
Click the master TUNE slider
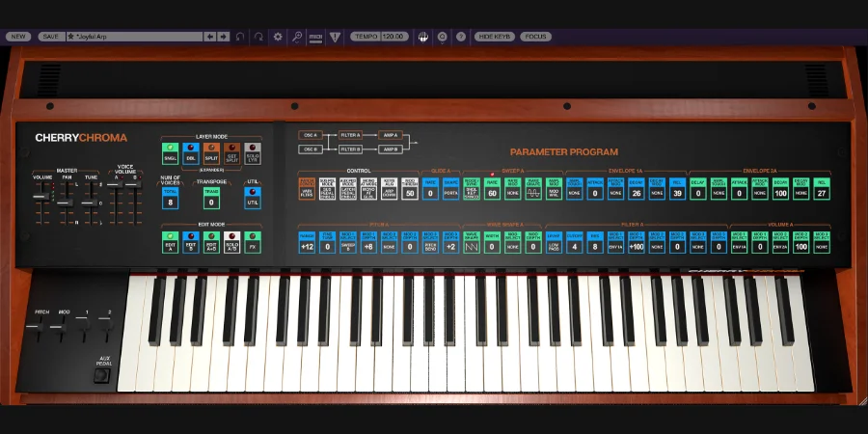click(x=89, y=203)
